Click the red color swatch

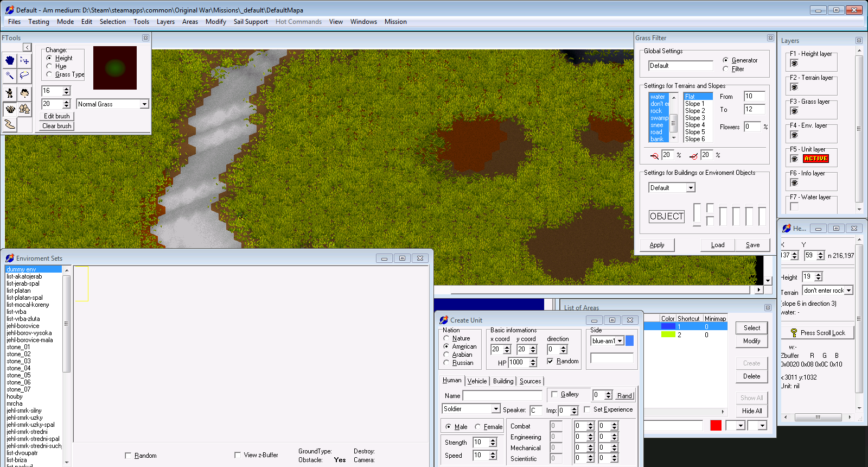pyautogui.click(x=716, y=425)
